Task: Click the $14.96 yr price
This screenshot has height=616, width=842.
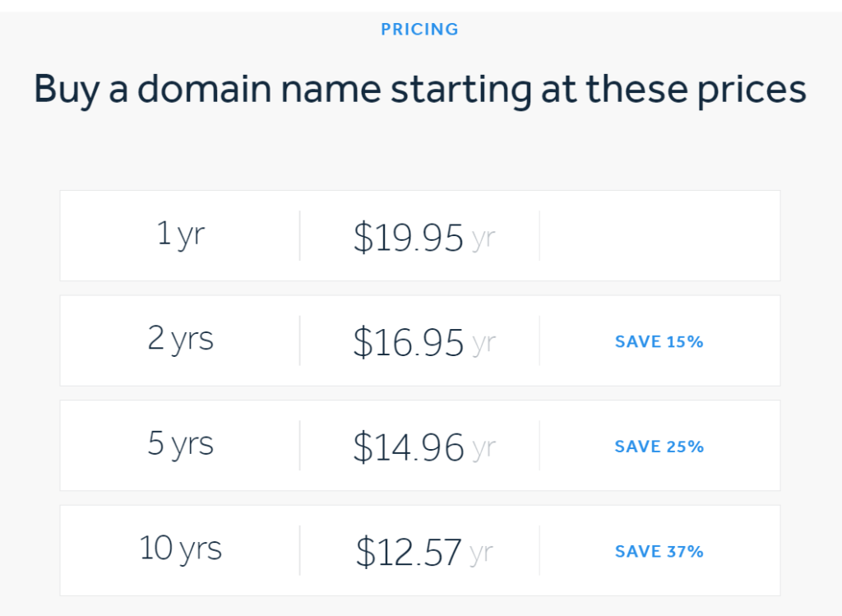Action: click(424, 447)
